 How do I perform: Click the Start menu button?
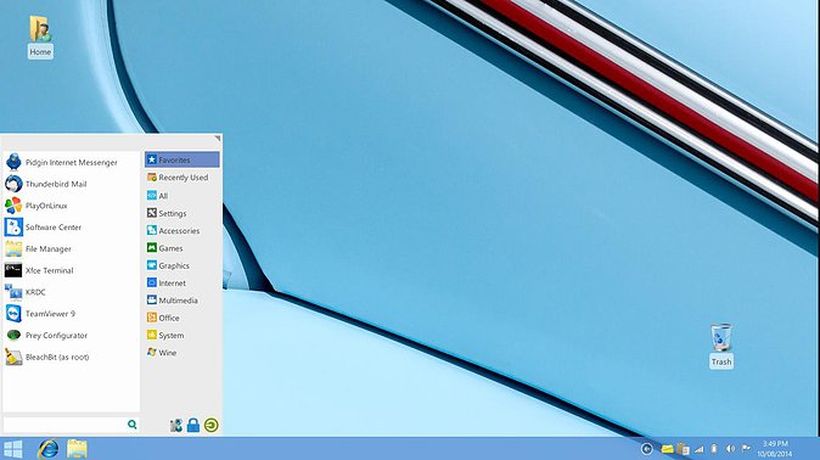pos(13,449)
